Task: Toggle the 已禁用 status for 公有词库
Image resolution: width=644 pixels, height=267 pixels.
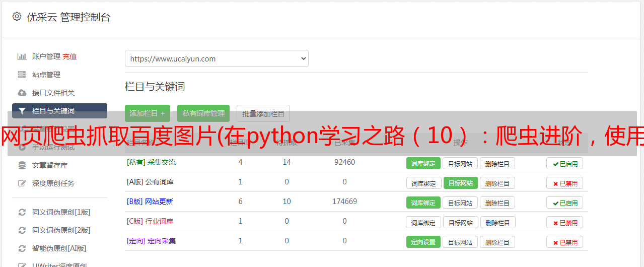Action: (564, 183)
